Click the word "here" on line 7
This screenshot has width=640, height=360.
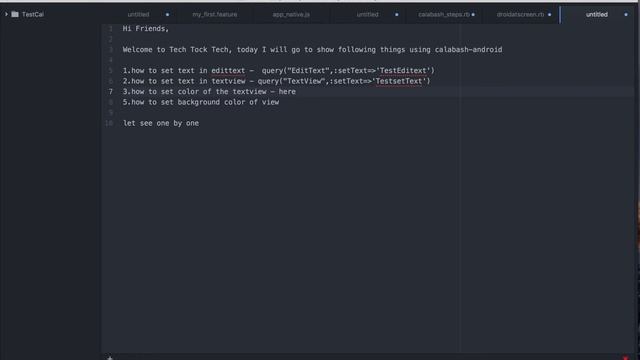click(x=287, y=92)
